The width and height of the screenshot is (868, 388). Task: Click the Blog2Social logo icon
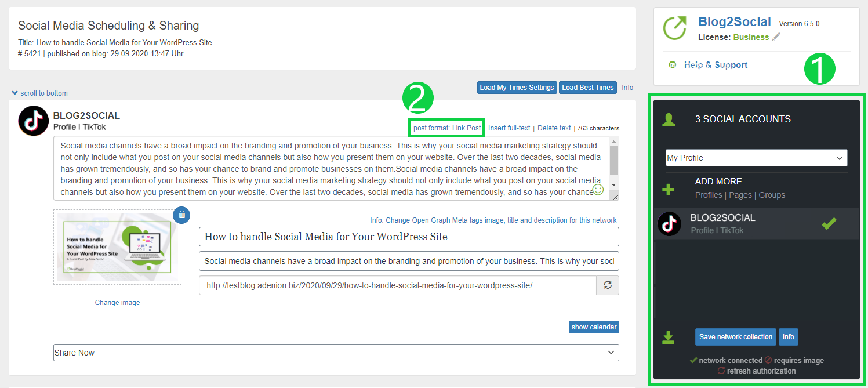[x=675, y=28]
